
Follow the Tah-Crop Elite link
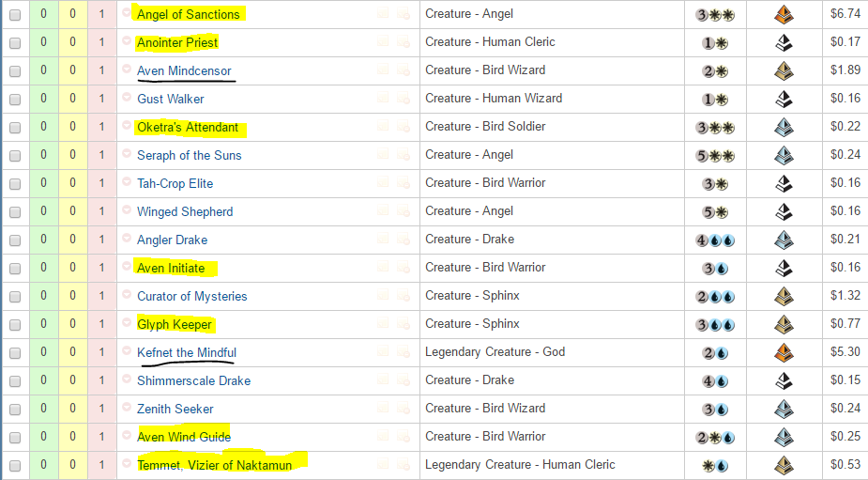175,183
